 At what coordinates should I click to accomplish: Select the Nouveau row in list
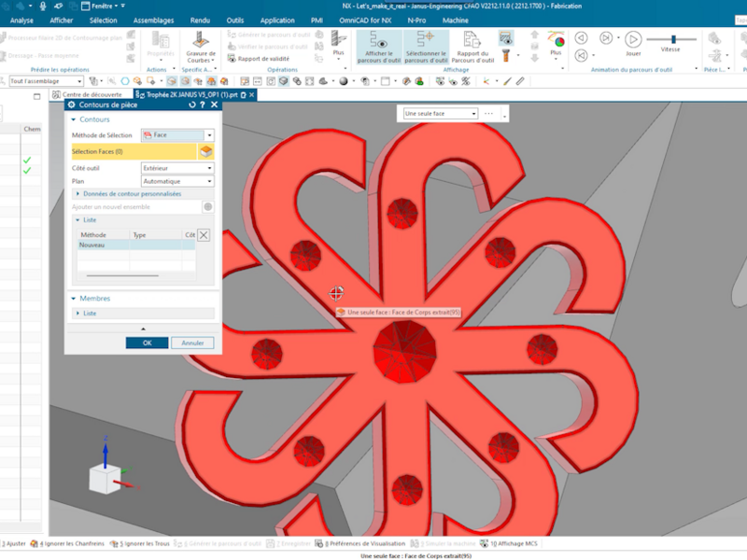pos(136,245)
